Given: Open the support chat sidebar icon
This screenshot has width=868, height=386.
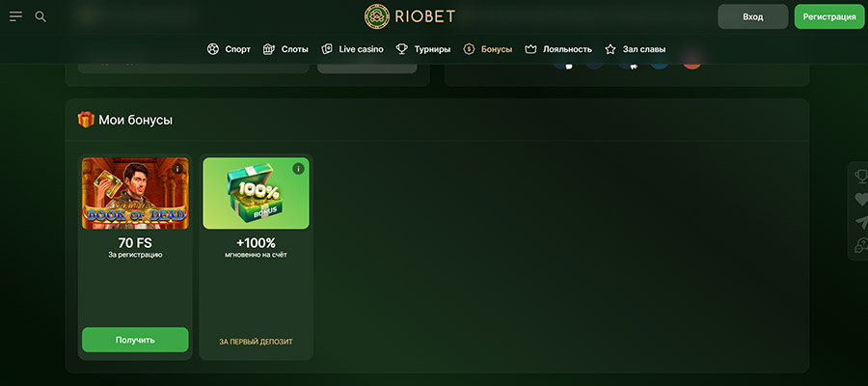Looking at the screenshot, I should 861,245.
